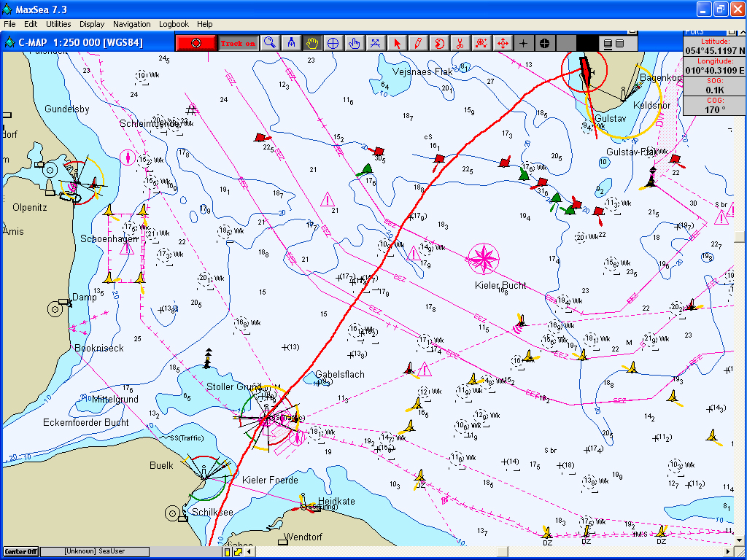Select the magnifier zoom tool

270,43
